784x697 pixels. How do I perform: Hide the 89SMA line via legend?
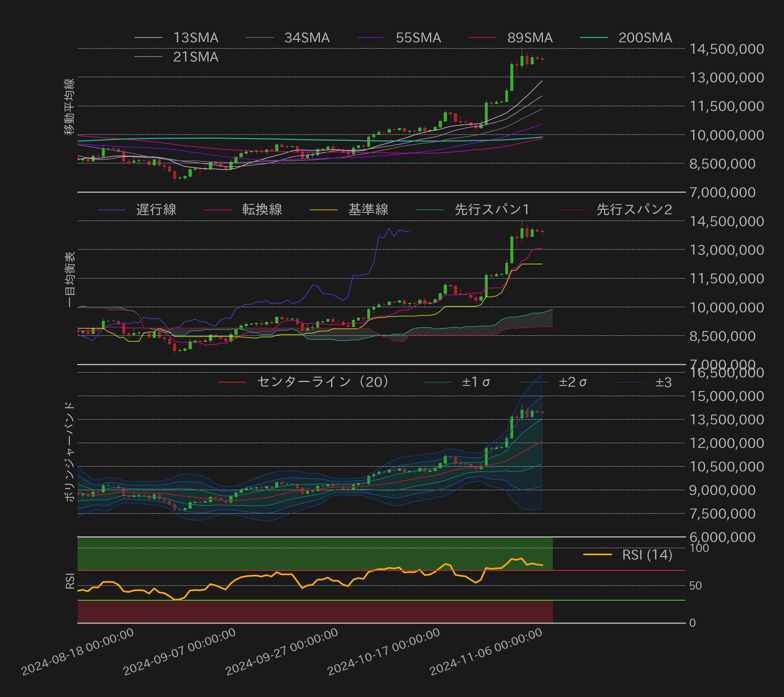530,38
